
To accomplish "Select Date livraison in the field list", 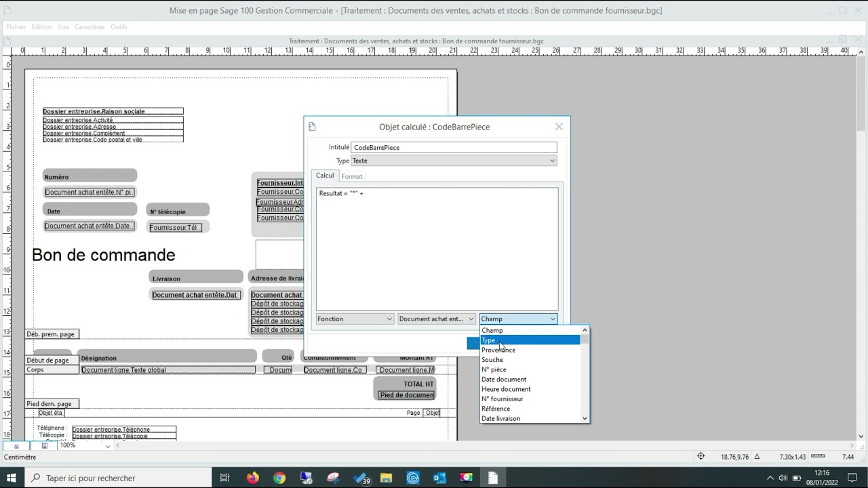I will pos(530,418).
